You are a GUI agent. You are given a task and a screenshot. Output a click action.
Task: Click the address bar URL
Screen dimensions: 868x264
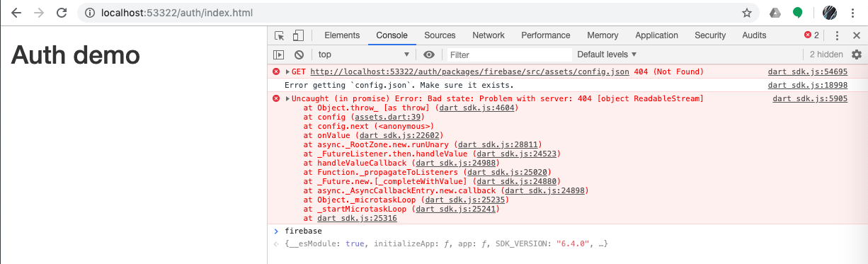tap(176, 13)
